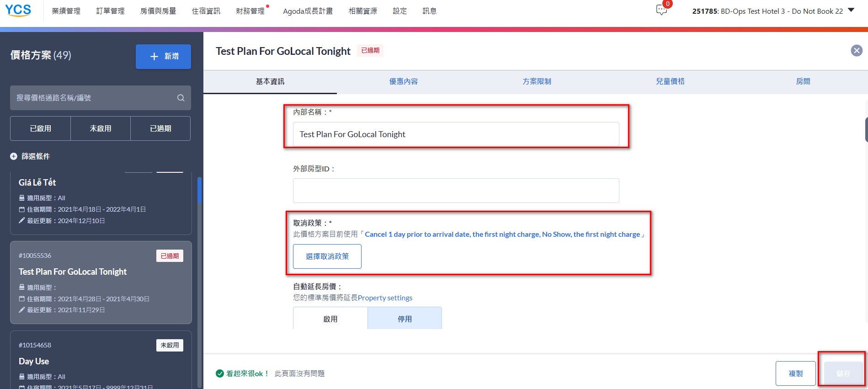The height and width of the screenshot is (389, 868).
Task: Click the plan number #10154658
Action: tap(35, 345)
